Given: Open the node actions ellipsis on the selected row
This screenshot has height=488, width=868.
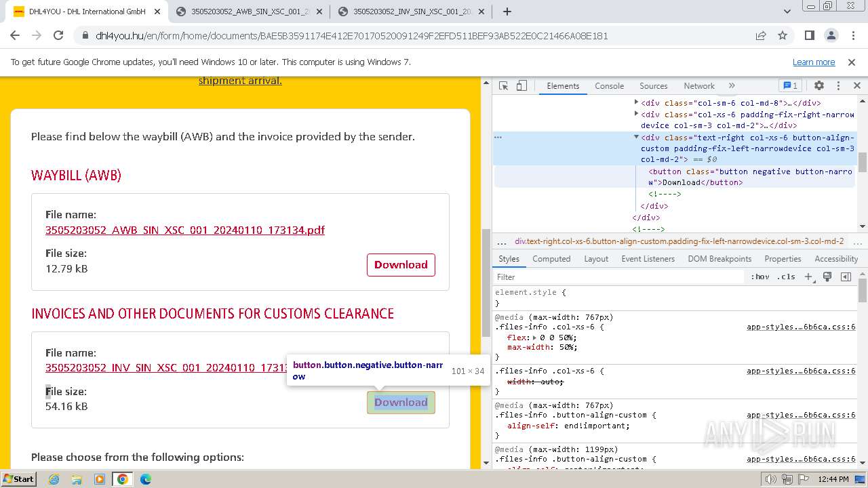Looking at the screenshot, I should click(x=498, y=138).
